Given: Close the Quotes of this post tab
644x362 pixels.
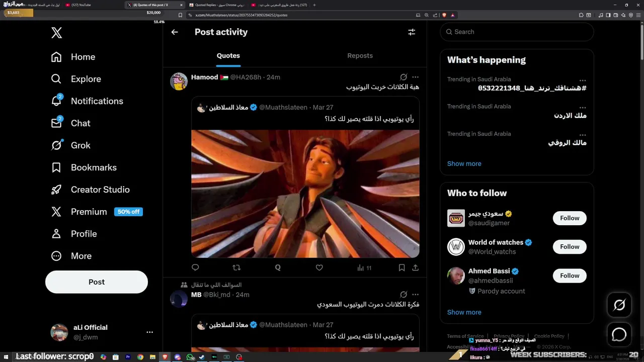Looking at the screenshot, I should [x=180, y=5].
